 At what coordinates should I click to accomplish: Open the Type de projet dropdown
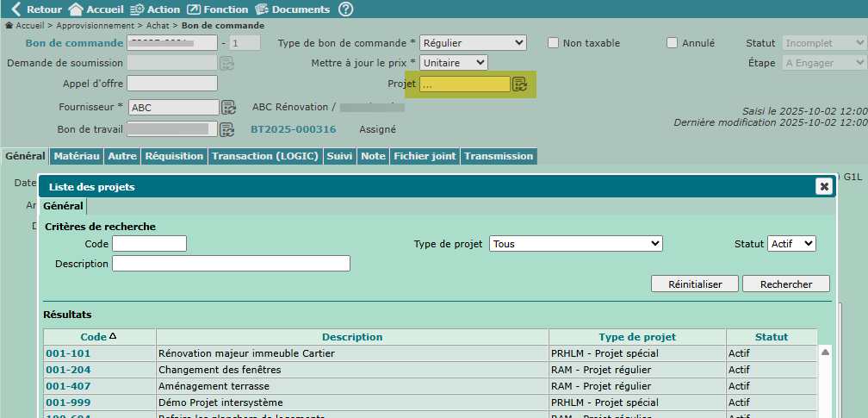pos(575,244)
